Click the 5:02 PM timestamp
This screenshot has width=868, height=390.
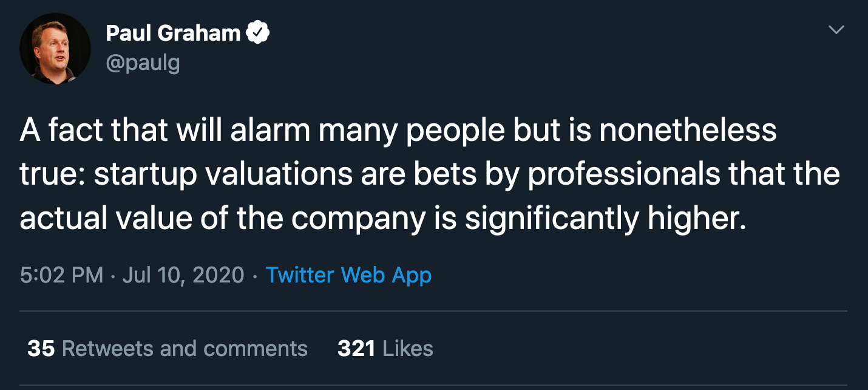[x=61, y=275]
